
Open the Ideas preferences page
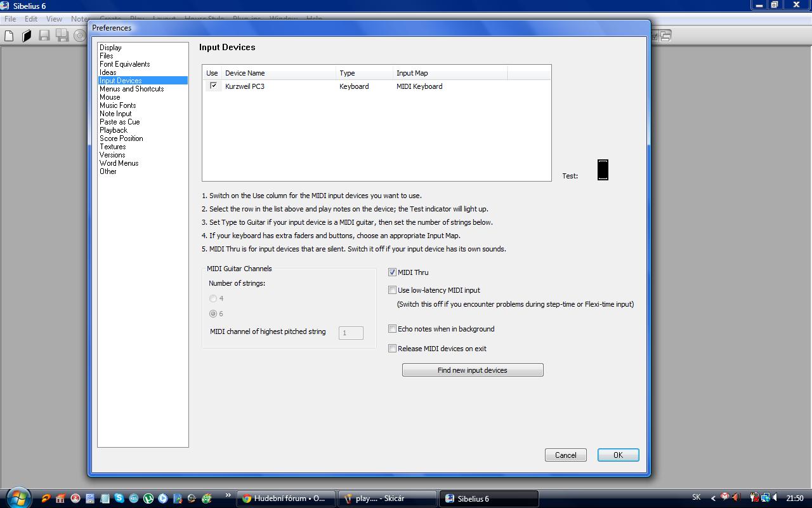[x=108, y=72]
